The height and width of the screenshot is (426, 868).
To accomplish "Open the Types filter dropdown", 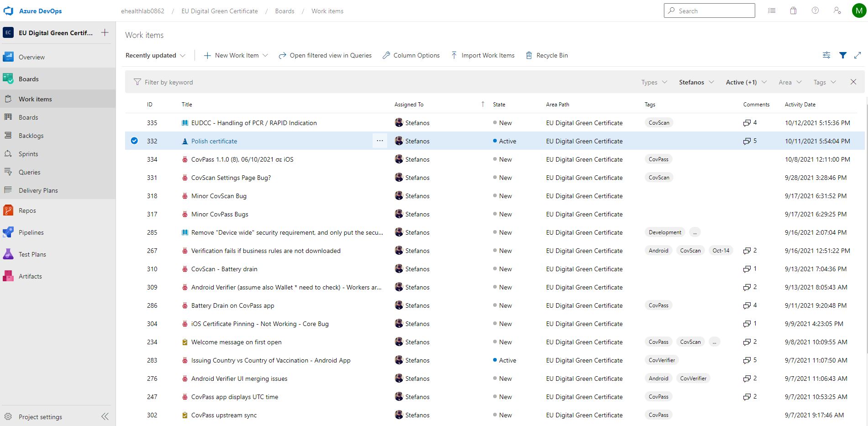I will [654, 82].
